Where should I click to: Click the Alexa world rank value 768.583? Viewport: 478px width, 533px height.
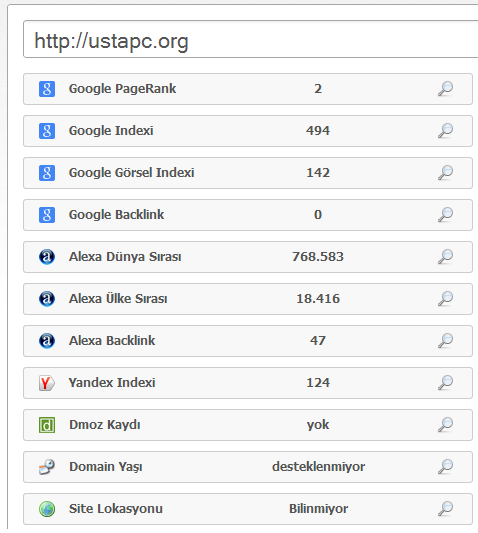click(x=318, y=257)
